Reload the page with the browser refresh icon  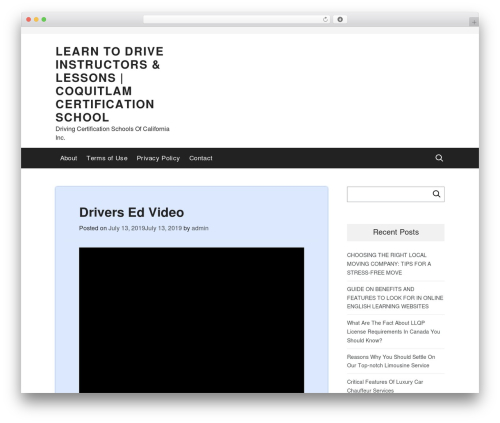(x=325, y=20)
